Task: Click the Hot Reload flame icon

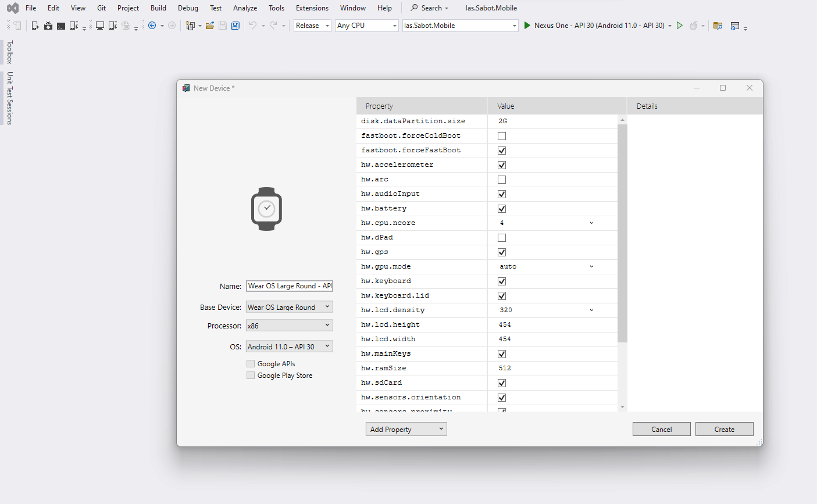Action: (693, 26)
